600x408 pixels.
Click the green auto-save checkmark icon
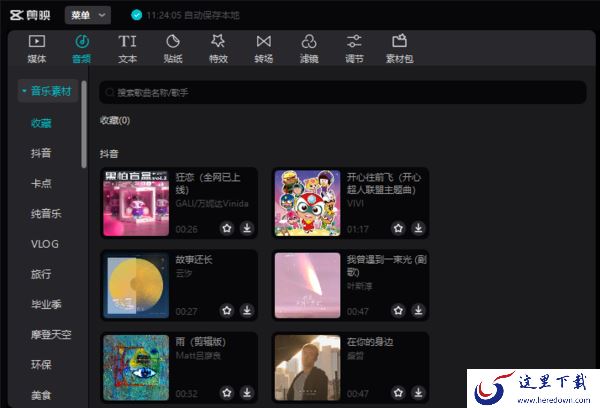(x=137, y=15)
